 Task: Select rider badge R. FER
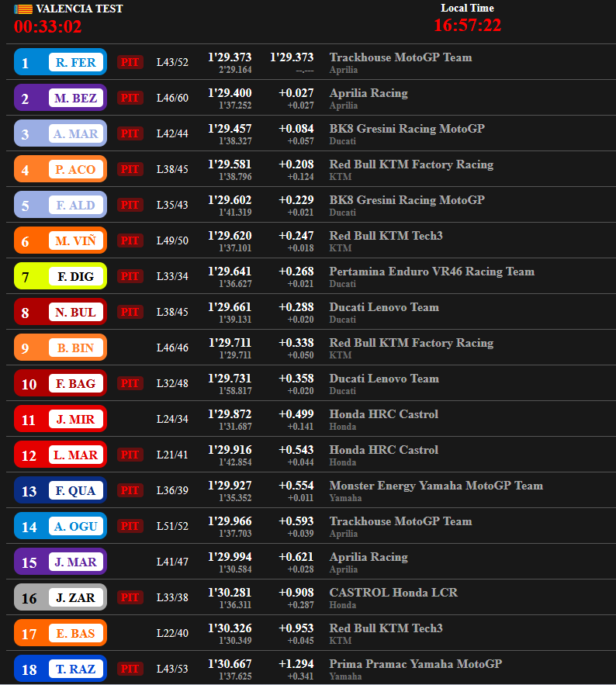pos(61,62)
